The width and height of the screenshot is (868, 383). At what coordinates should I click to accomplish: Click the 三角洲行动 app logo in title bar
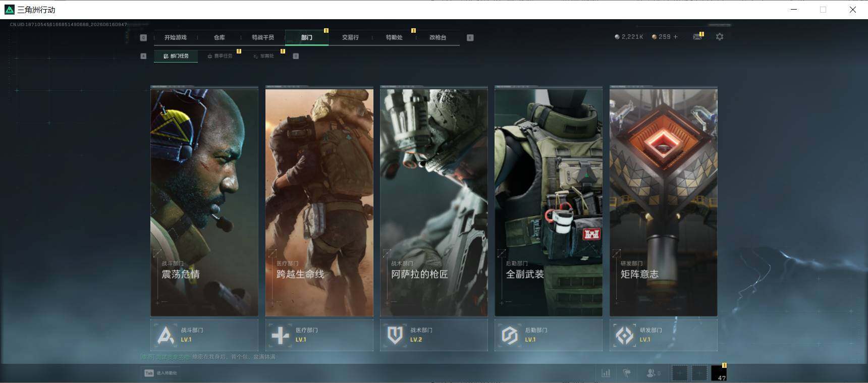pos(9,10)
